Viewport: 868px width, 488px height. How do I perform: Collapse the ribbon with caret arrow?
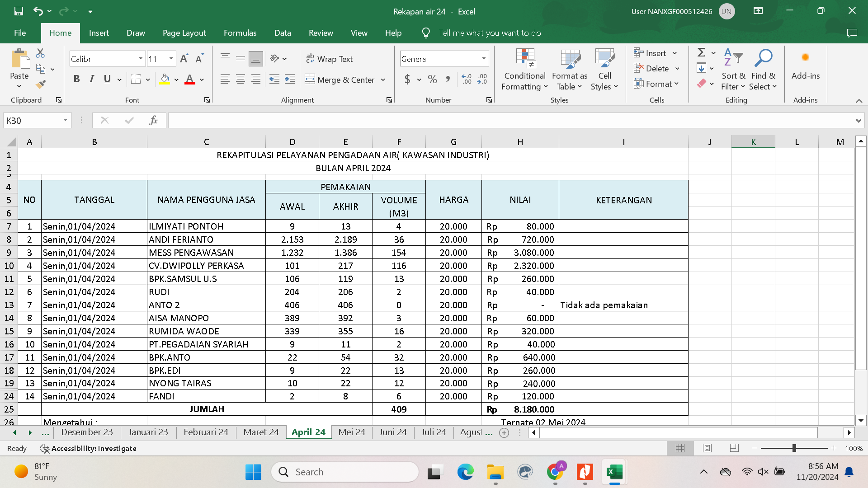[x=859, y=101]
